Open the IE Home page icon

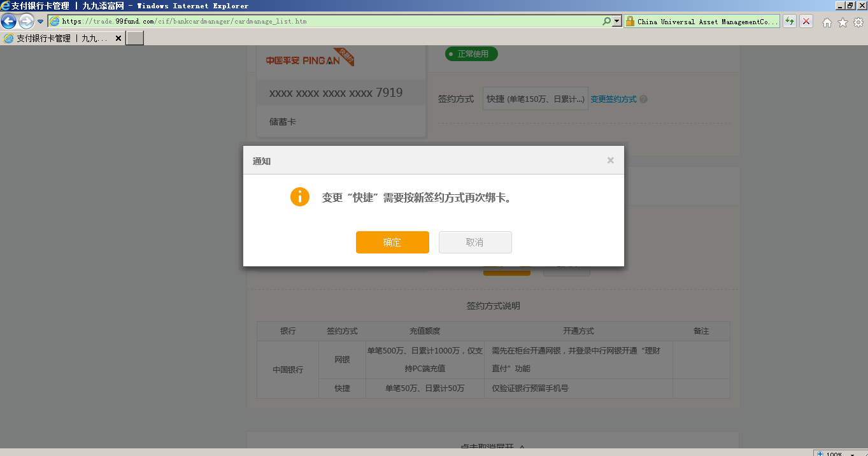click(x=827, y=22)
